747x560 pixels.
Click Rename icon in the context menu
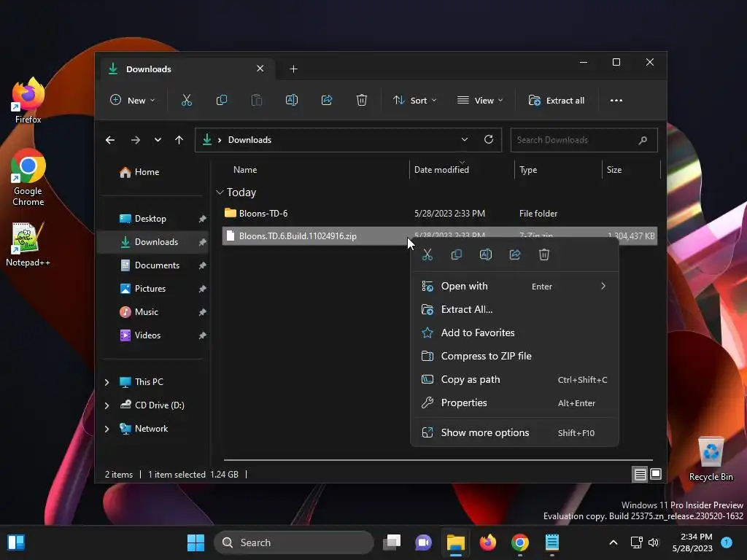[x=485, y=254]
